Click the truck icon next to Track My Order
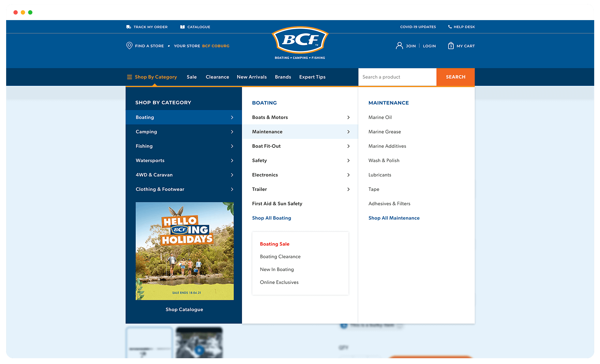Image resolution: width=600 pixels, height=364 pixels. click(129, 27)
